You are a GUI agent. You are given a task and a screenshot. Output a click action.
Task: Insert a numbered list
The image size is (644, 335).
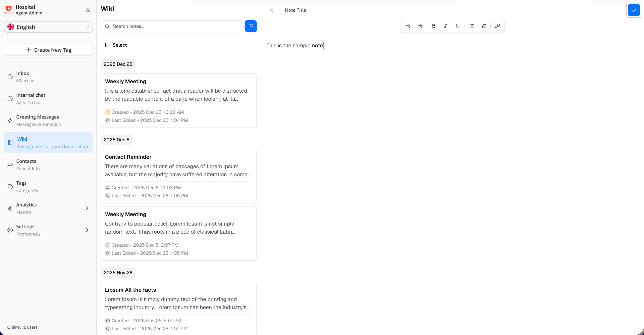pos(483,26)
